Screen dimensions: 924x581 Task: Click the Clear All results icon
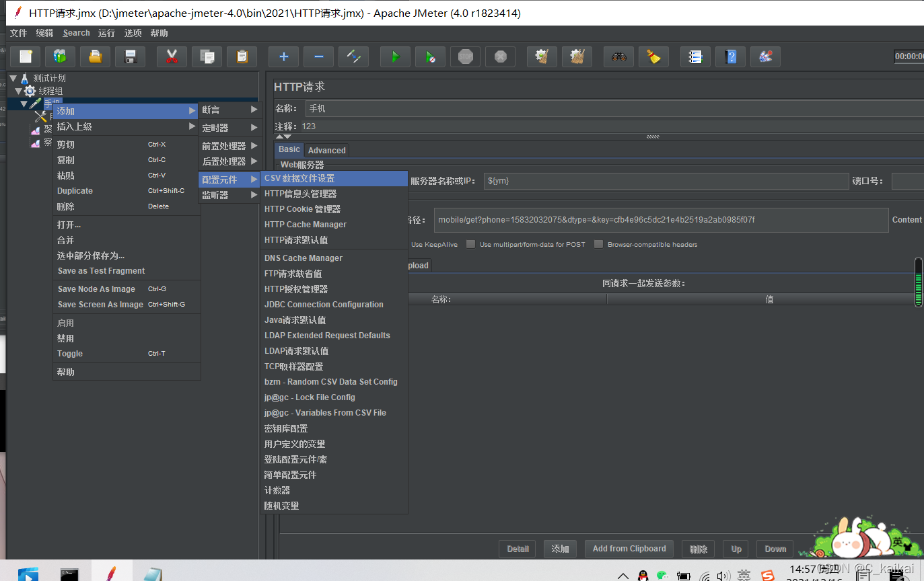[x=577, y=56]
